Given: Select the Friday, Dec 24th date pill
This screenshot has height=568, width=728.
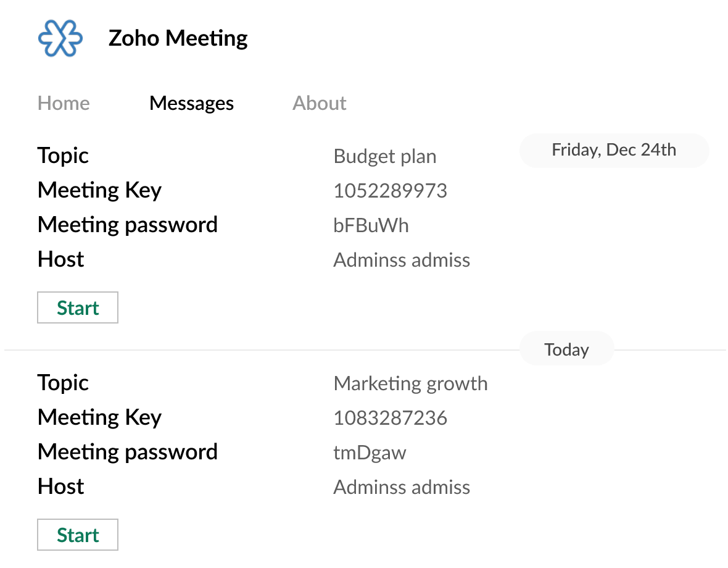Looking at the screenshot, I should coord(613,150).
